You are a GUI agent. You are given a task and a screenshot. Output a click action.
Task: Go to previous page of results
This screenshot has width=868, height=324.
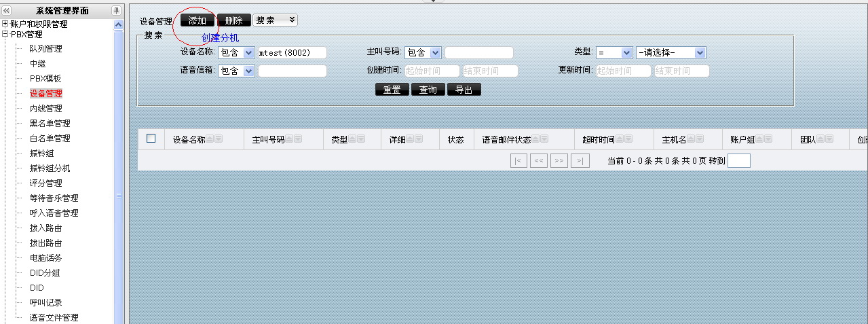click(539, 161)
